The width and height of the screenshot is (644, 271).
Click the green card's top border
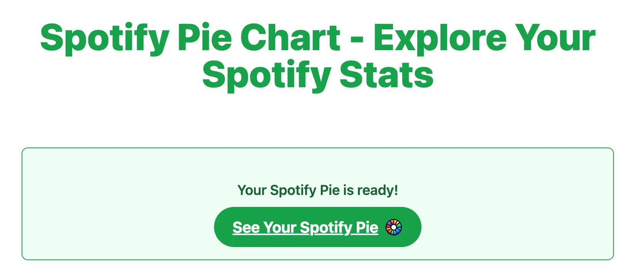318,148
